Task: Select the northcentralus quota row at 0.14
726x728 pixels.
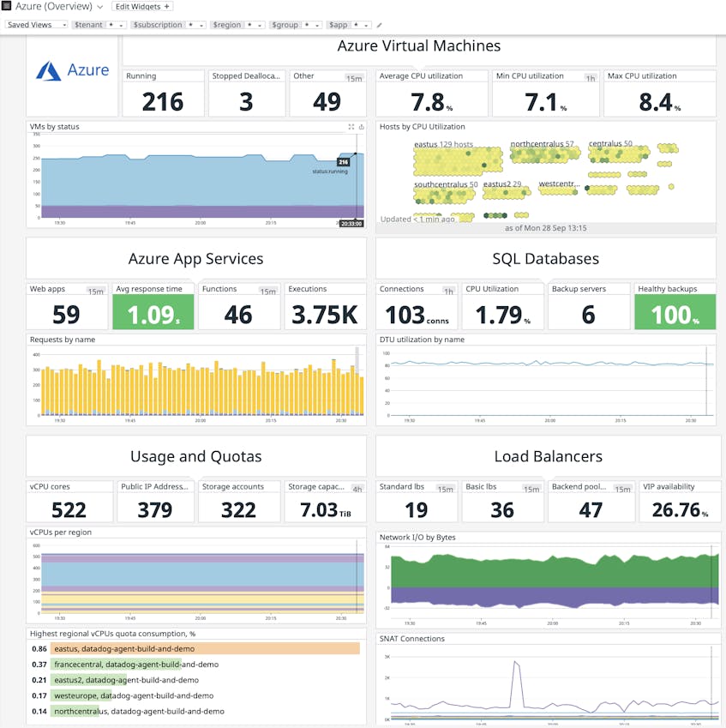Action: point(195,712)
